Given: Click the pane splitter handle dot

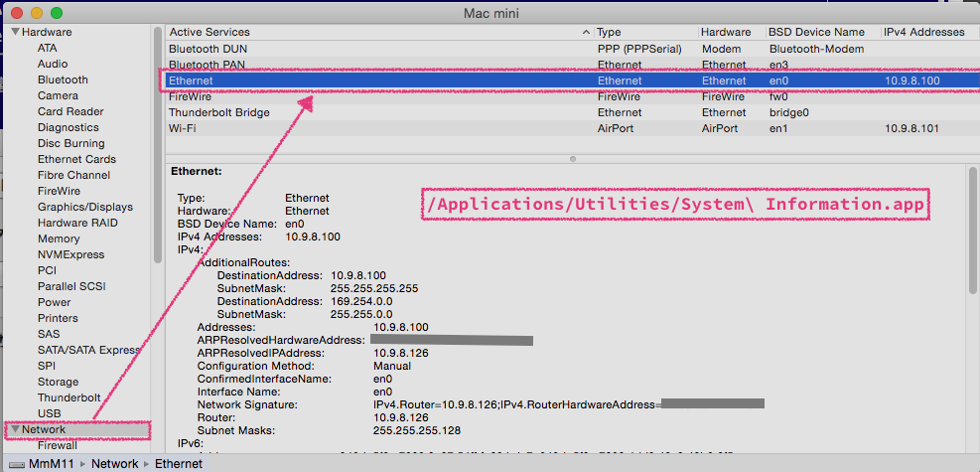Looking at the screenshot, I should pyautogui.click(x=573, y=159).
